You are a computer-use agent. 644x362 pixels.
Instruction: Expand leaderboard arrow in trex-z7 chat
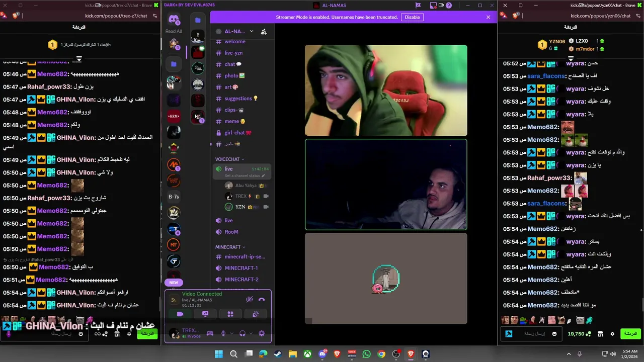click(79, 58)
